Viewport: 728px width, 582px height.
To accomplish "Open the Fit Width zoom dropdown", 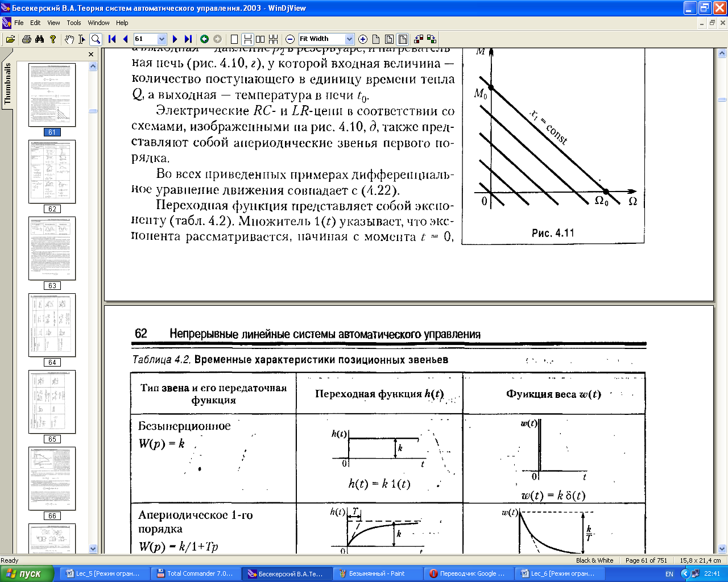I will click(x=349, y=39).
